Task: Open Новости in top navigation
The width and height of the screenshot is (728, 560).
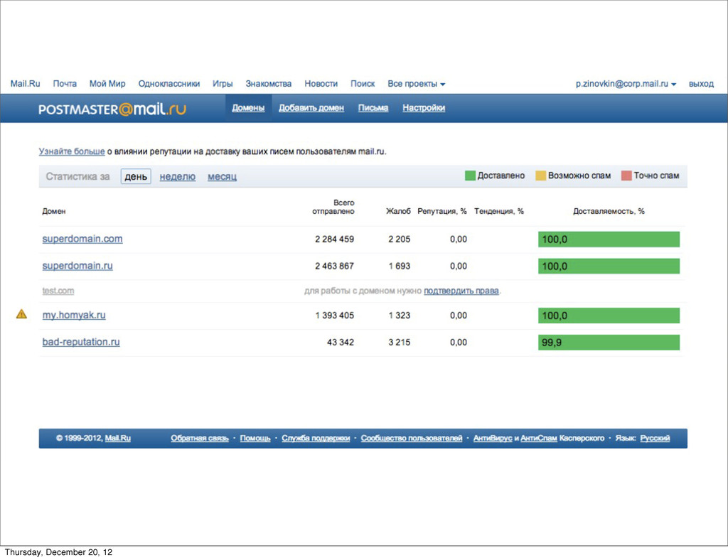Action: pos(321,84)
